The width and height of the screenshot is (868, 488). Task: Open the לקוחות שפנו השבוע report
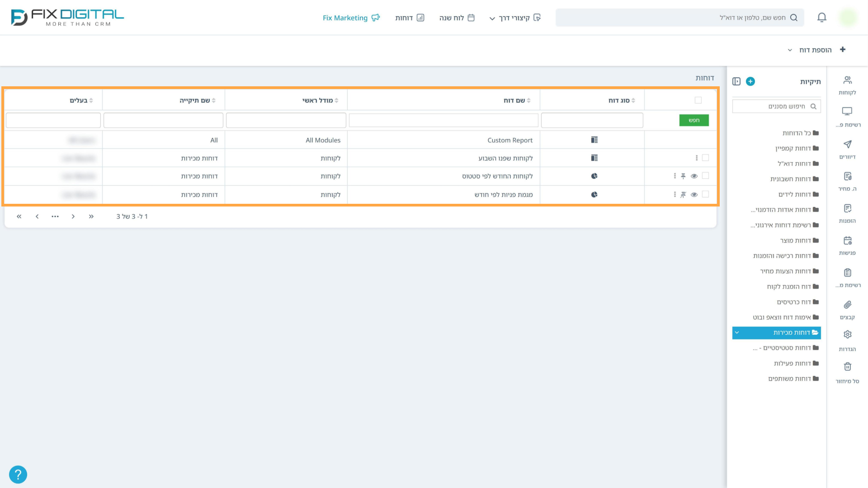(x=505, y=158)
